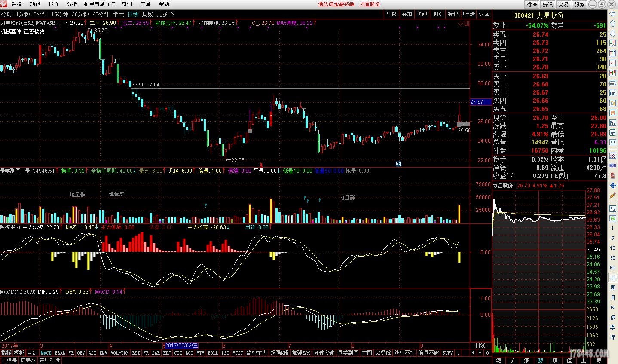
Task: Open the Fiz icon in right sidebar
Action: (x=613, y=123)
